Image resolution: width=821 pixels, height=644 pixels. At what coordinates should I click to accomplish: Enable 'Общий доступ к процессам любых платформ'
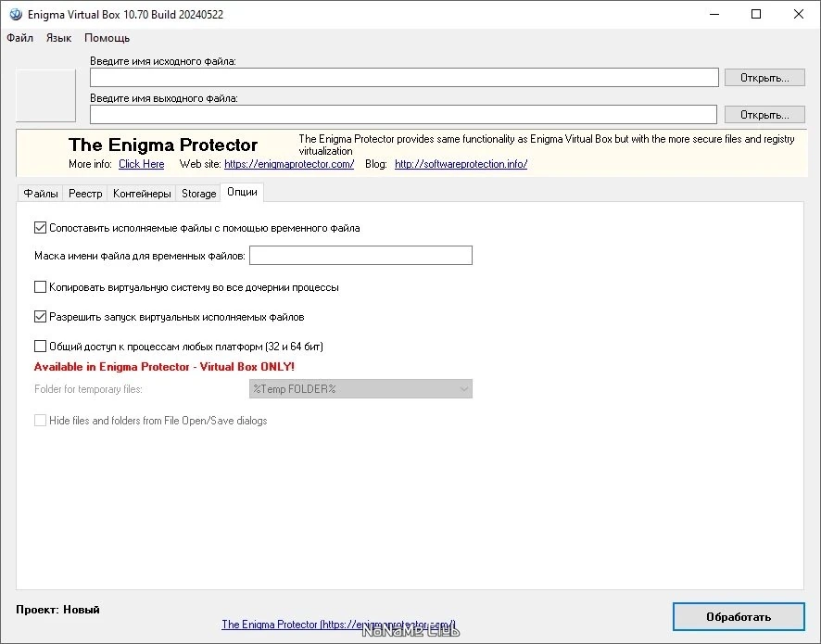pos(40,346)
